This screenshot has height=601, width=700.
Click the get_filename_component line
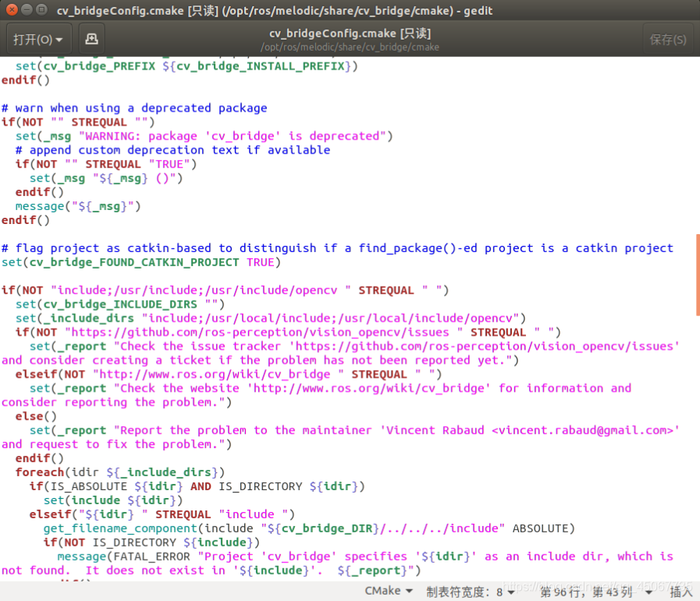click(309, 528)
